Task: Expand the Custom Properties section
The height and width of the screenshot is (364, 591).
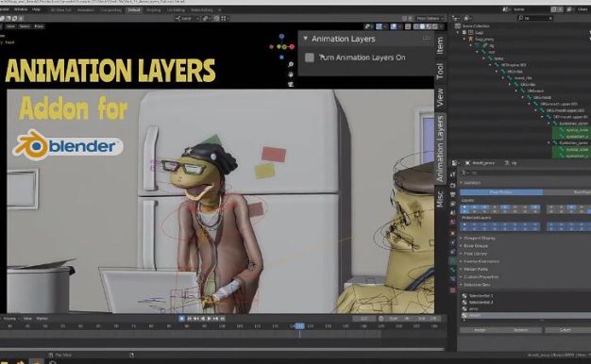Action: [x=480, y=277]
